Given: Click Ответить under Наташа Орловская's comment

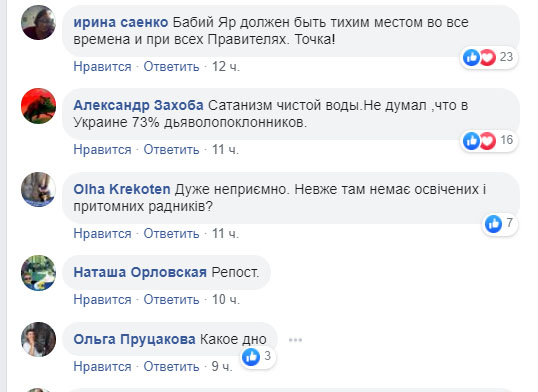Looking at the screenshot, I should [171, 300].
